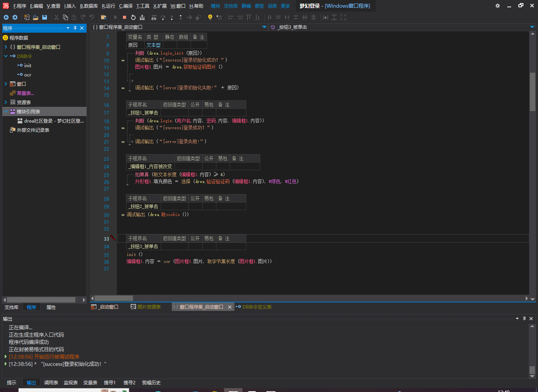Click the 支持库 link in top bar
The image size is (538, 392).
(231, 6)
